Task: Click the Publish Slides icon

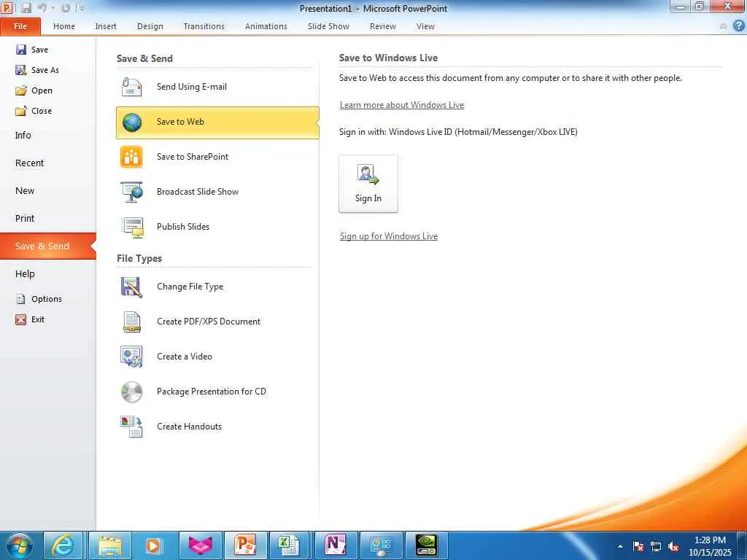Action: [132, 227]
